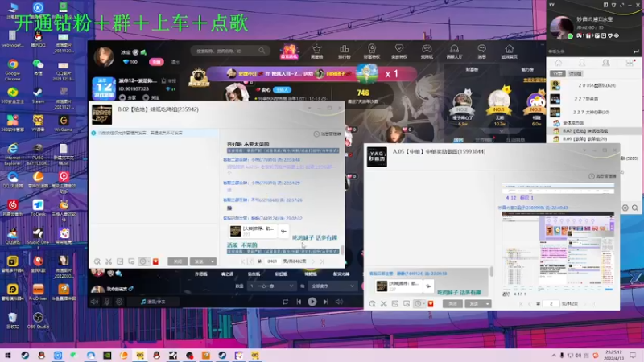
Task: Select the YY群 sub-tab in friend panel
Action: pos(557,73)
